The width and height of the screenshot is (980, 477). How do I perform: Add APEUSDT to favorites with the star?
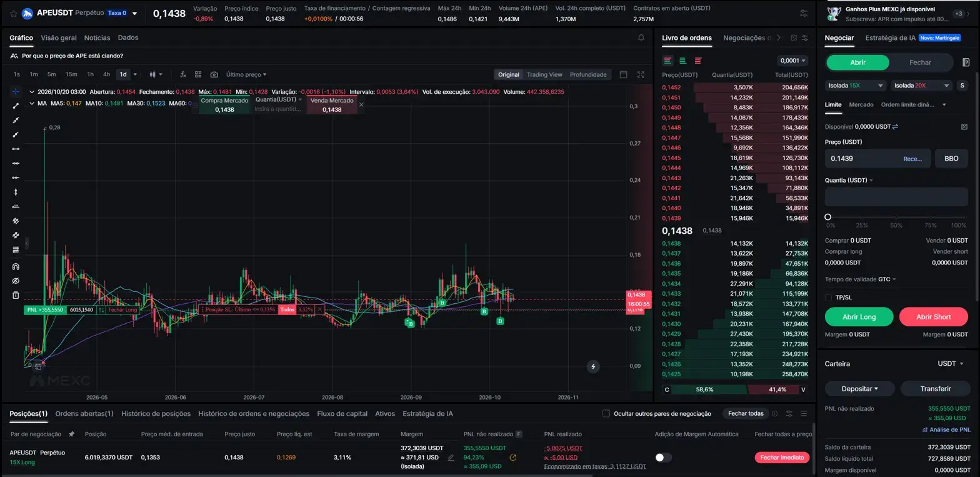13,13
